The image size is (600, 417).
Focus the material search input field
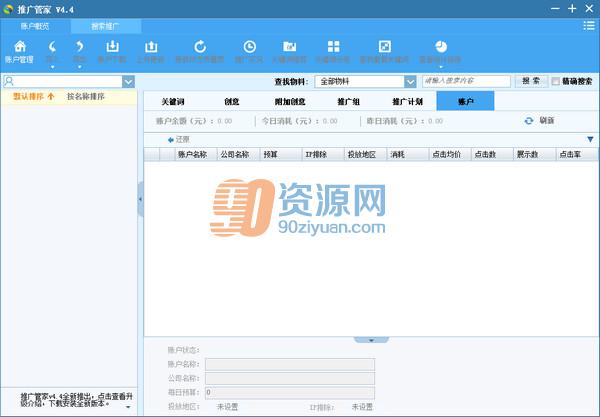click(466, 81)
